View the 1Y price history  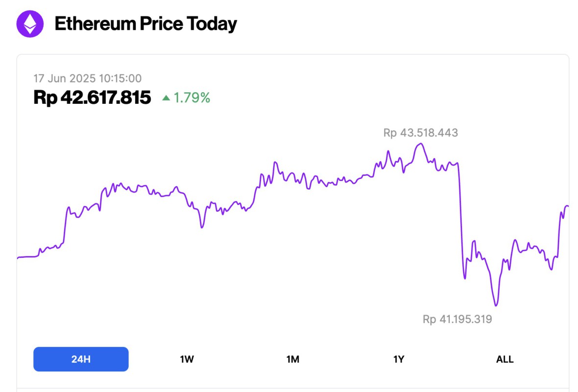[399, 359]
